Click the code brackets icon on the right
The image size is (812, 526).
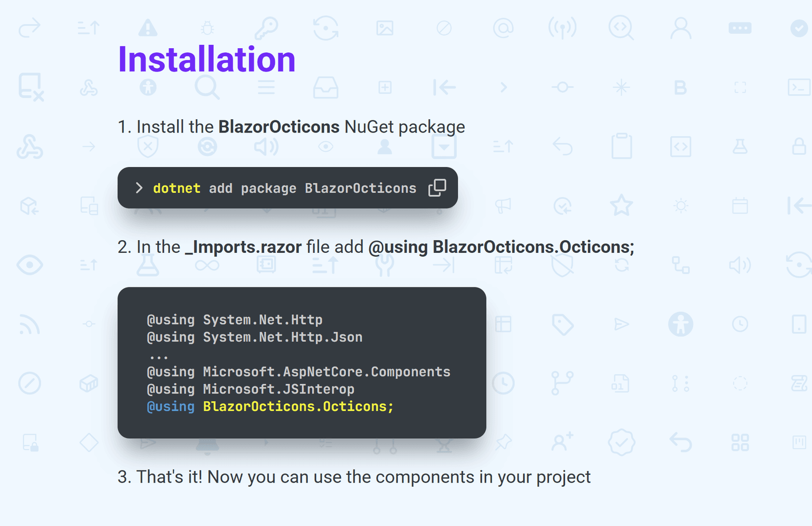pos(680,146)
